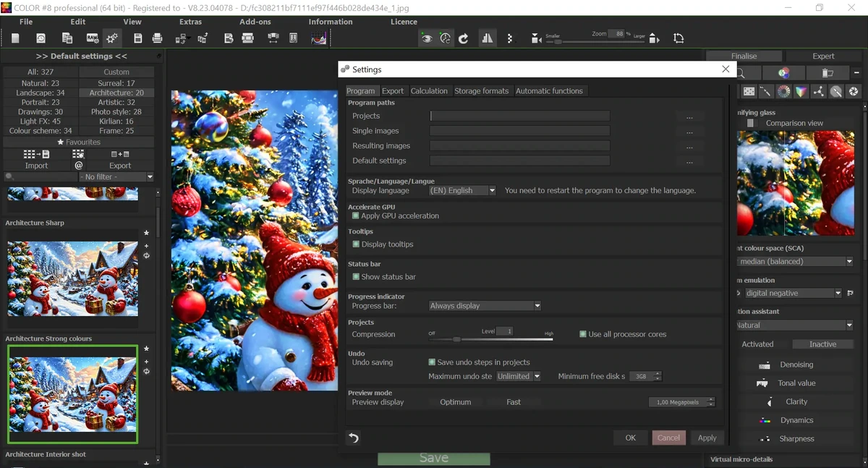The image size is (868, 468).
Task: Open the gears settings icon in the toolbar
Action: pyautogui.click(x=112, y=38)
